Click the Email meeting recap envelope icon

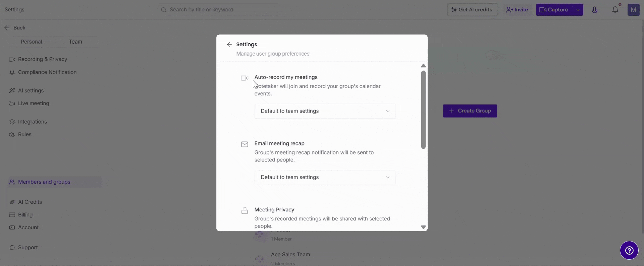[245, 144]
